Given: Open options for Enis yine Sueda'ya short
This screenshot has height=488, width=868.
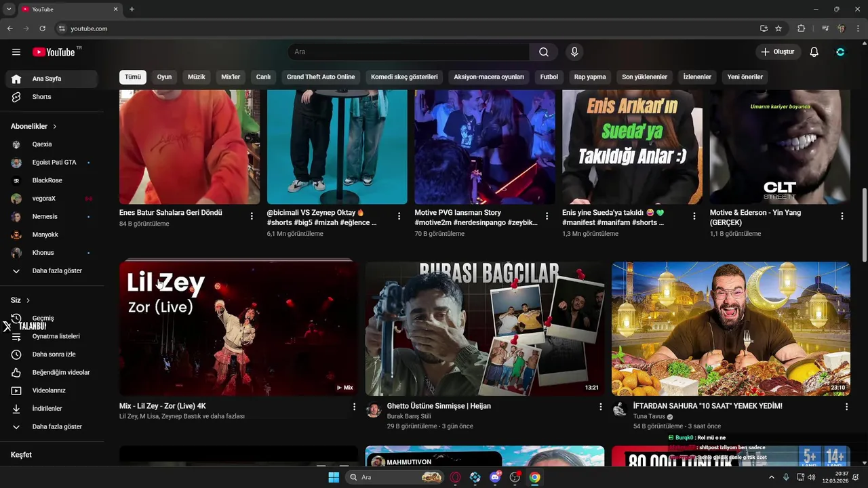Looking at the screenshot, I should click(694, 216).
